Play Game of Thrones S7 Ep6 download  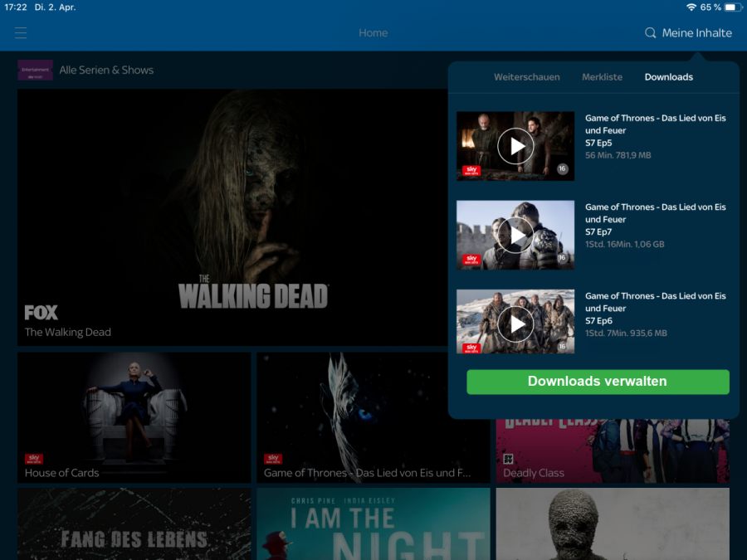[x=515, y=324]
